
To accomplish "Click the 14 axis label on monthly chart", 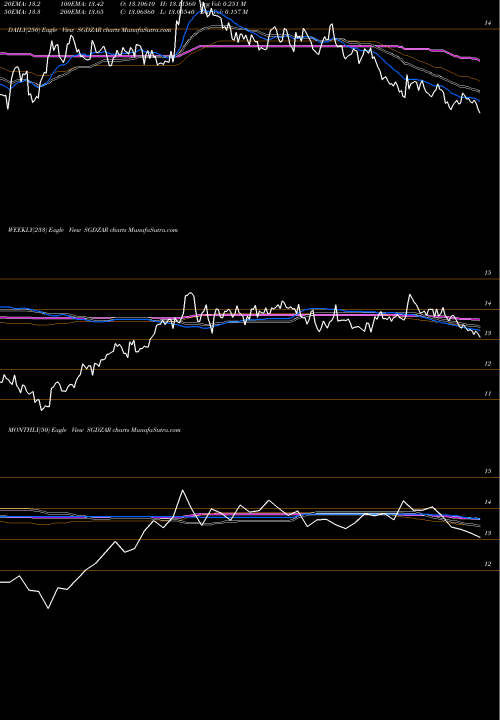I will 488,502.
